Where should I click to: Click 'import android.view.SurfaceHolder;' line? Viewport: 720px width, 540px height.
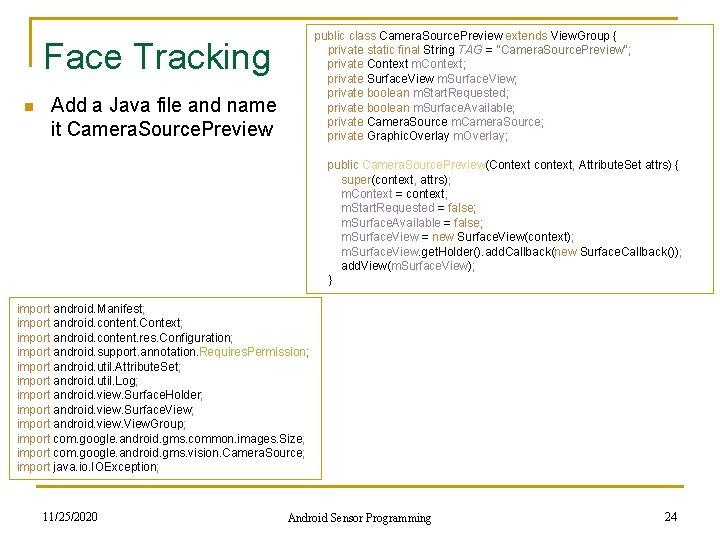tap(110, 395)
